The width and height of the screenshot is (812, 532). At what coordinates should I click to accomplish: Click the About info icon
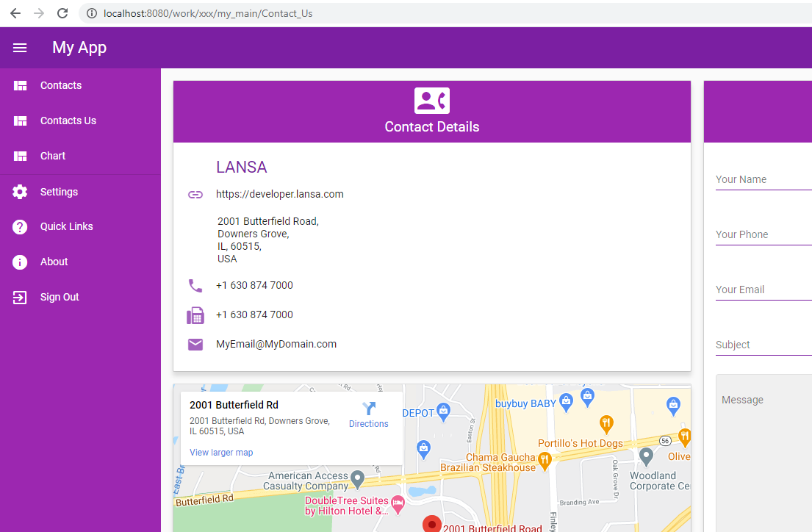(20, 262)
